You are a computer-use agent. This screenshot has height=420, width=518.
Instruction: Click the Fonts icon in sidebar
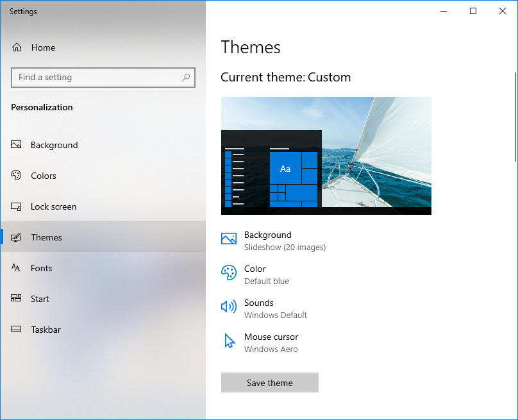pyautogui.click(x=16, y=267)
